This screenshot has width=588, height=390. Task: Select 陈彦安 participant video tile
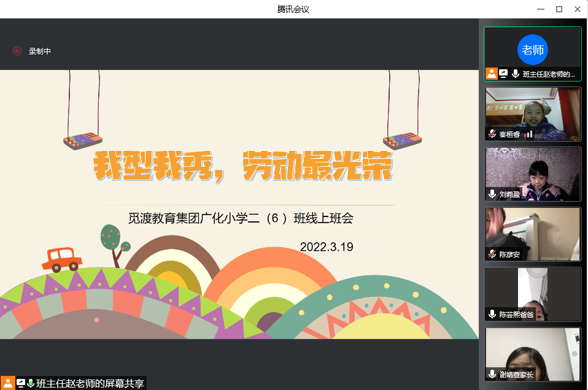(x=533, y=234)
